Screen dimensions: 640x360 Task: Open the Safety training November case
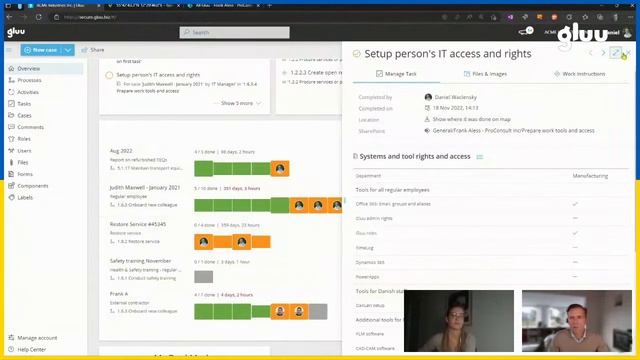(x=140, y=261)
